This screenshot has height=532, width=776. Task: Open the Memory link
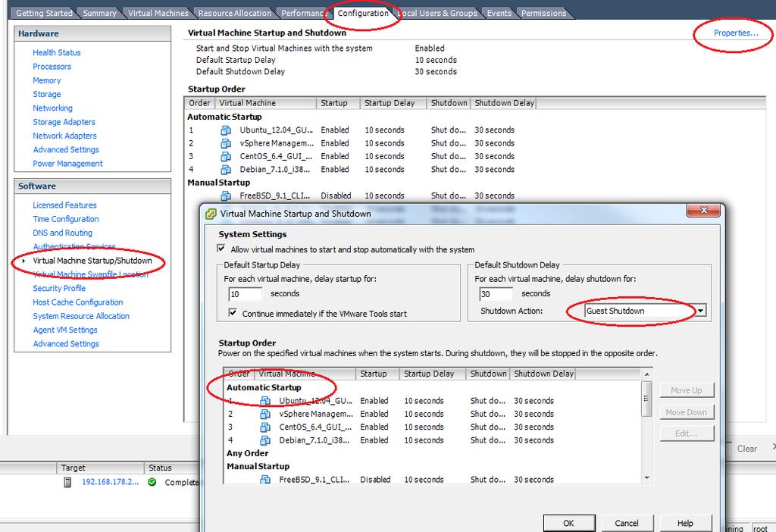(x=46, y=80)
